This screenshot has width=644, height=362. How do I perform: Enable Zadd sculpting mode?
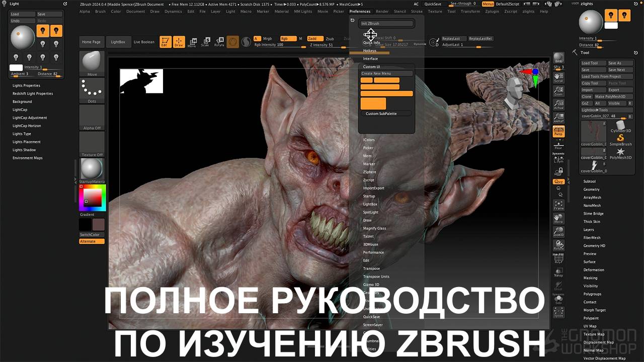click(315, 38)
